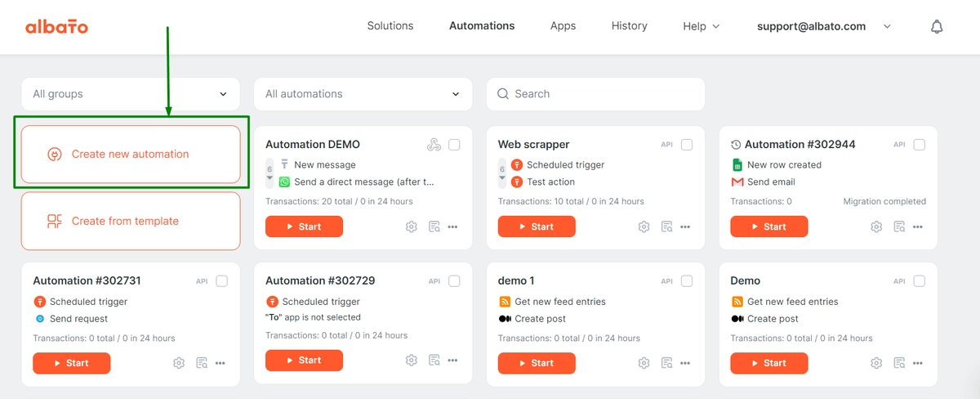Screen dimensions: 980x399
Task: Start the Demo automation
Action: point(769,363)
